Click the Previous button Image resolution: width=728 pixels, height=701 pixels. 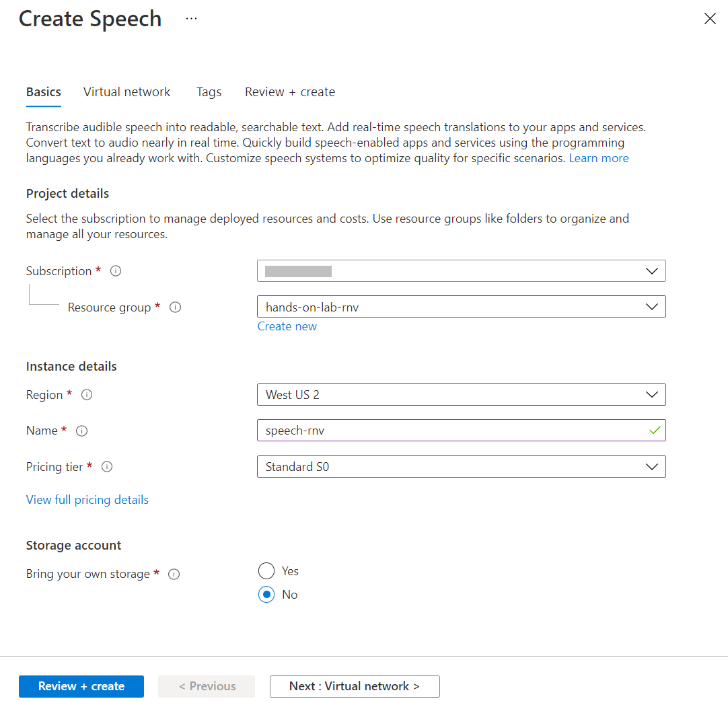[x=207, y=686]
